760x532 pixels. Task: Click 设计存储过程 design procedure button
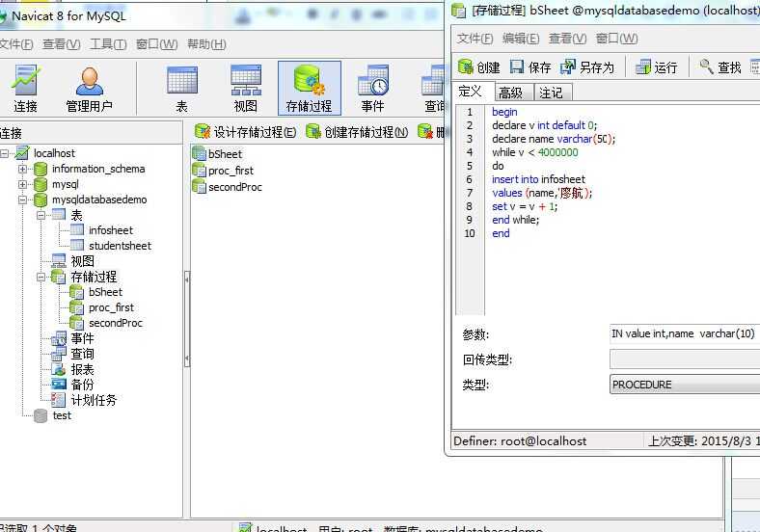pyautogui.click(x=245, y=132)
